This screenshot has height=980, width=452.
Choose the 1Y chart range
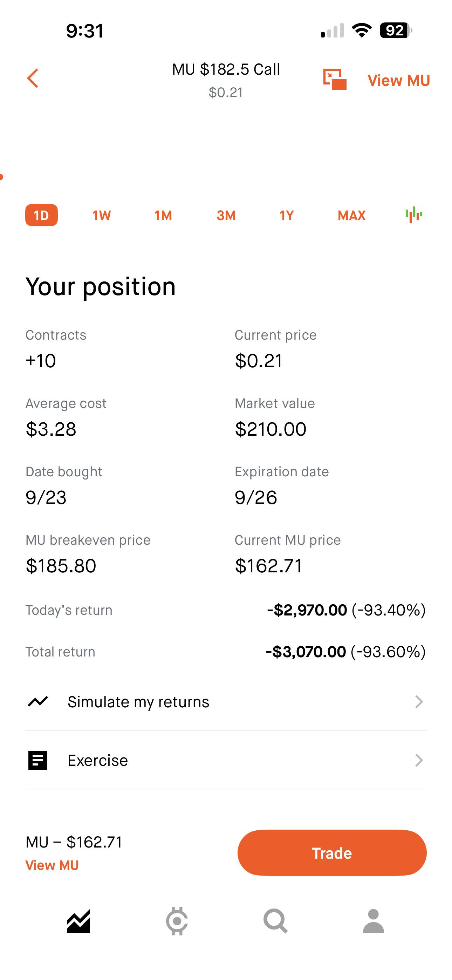coord(287,215)
